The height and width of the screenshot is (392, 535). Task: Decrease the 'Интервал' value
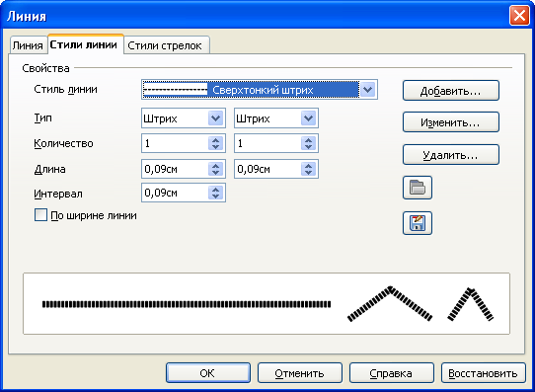(x=215, y=196)
